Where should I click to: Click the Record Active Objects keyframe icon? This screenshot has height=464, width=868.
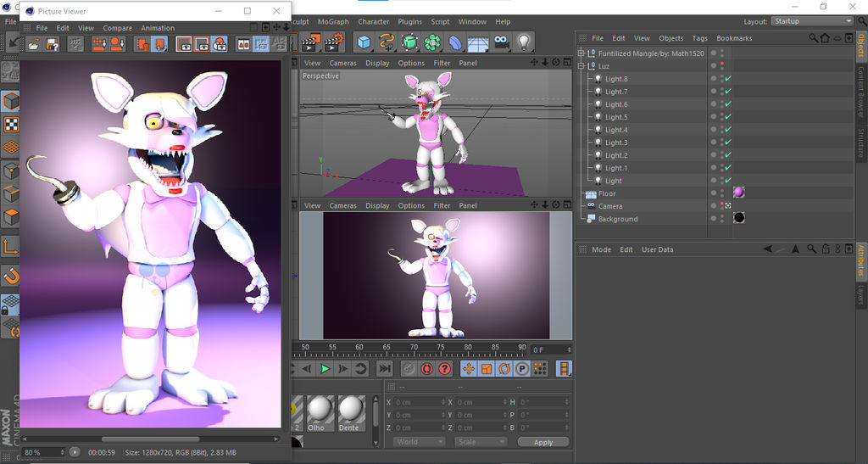pos(409,368)
